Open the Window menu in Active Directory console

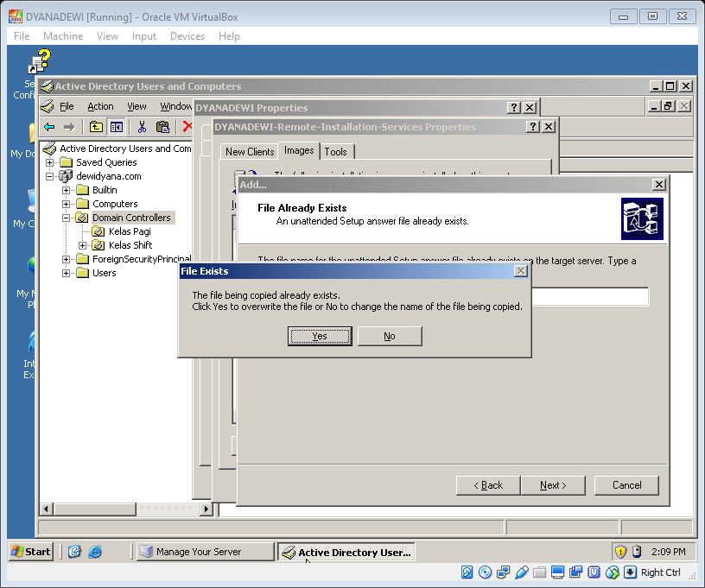[x=175, y=106]
